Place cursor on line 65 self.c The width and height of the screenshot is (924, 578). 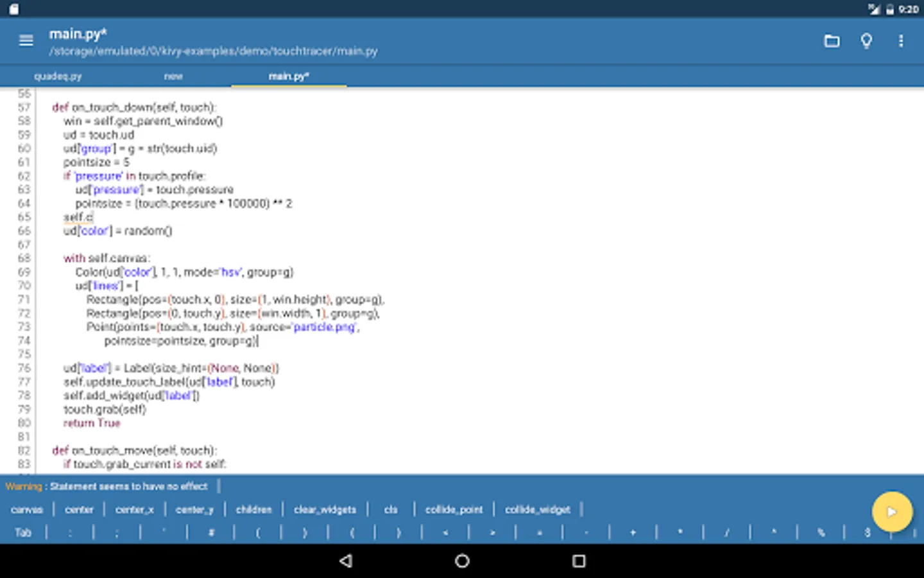coord(78,217)
